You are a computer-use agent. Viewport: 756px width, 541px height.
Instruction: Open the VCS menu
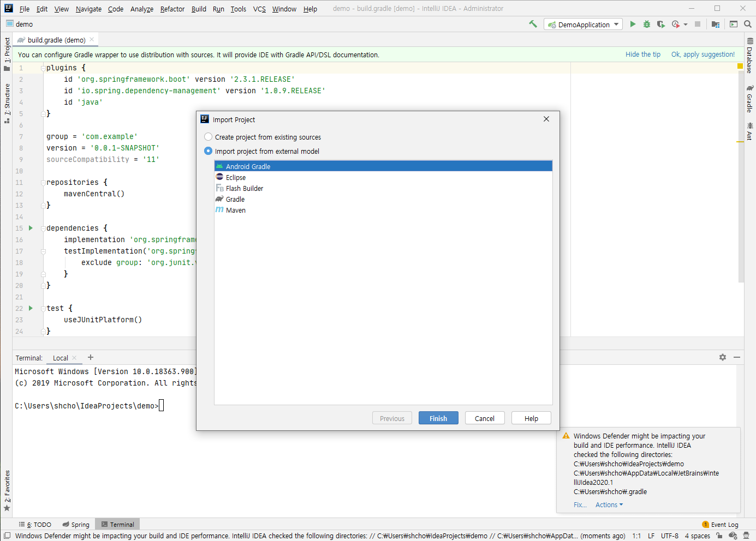pos(259,9)
